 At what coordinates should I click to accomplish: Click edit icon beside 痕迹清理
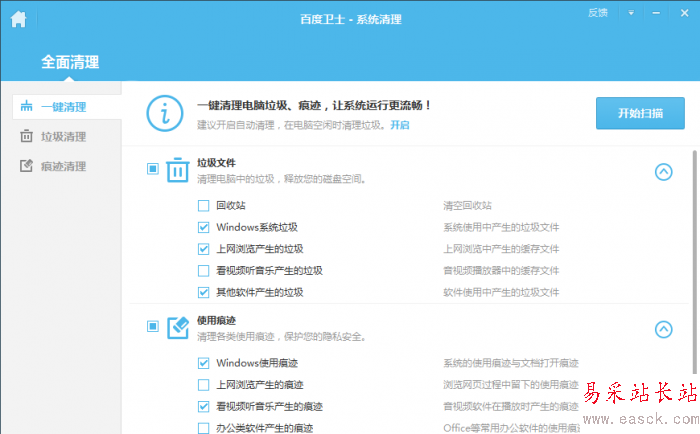pos(26,166)
